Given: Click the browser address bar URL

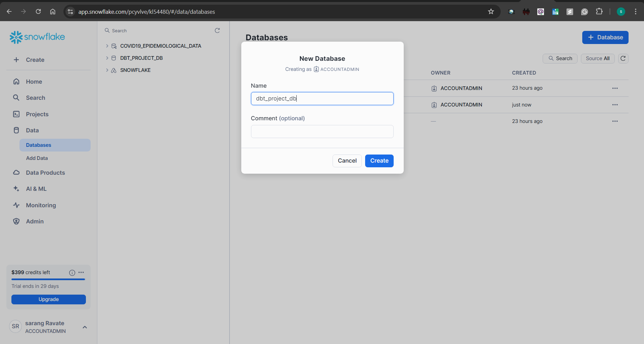Looking at the screenshot, I should coord(147,12).
